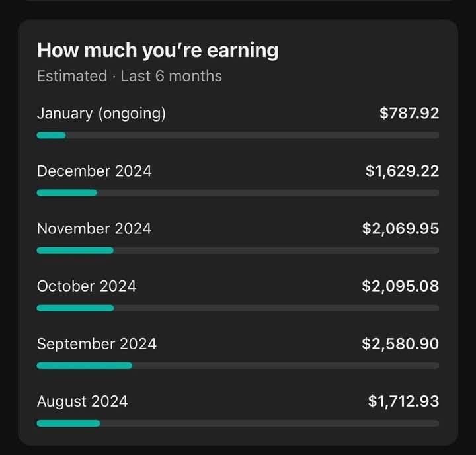The width and height of the screenshot is (476, 455).
Task: Select the $2,095.08 October amount
Action: 401,286
